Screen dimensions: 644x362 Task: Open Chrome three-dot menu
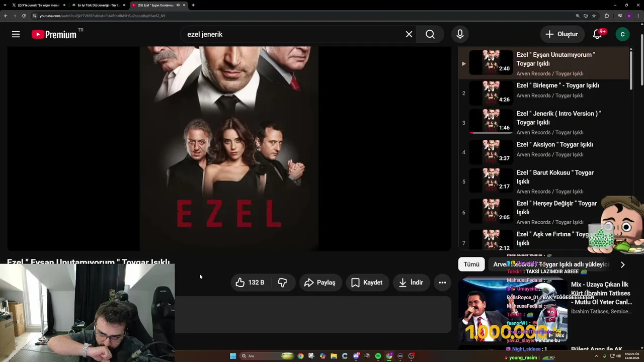638,16
